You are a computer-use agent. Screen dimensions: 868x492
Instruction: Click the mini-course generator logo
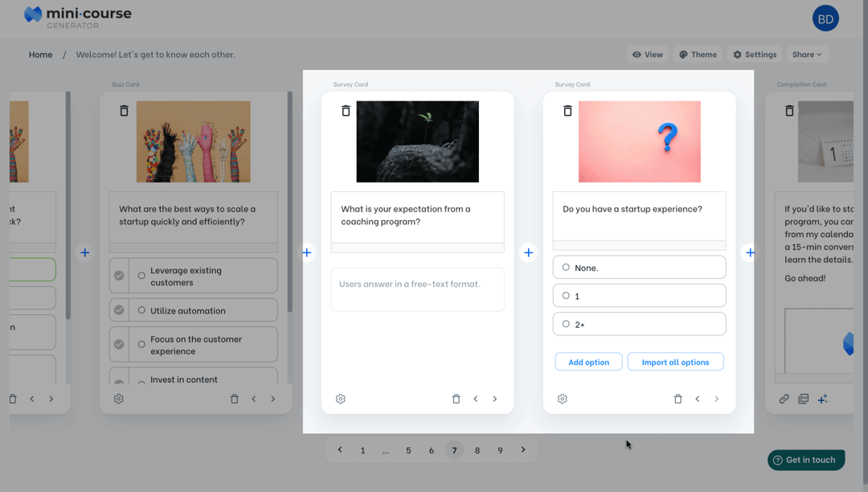point(77,17)
